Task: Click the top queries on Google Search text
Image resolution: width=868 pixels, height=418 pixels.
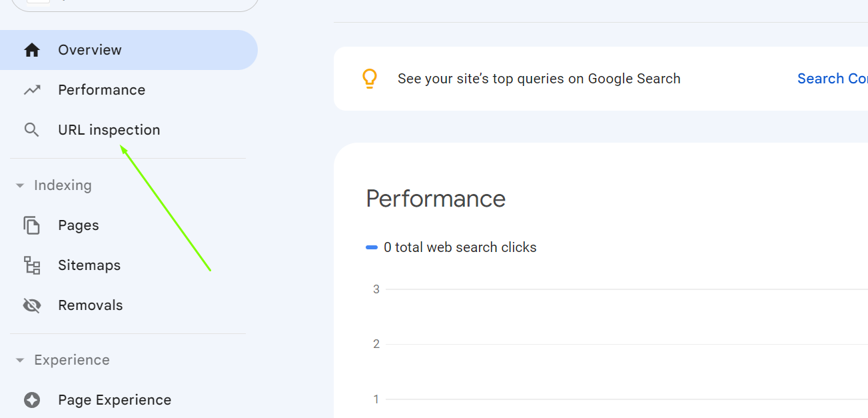Action: click(539, 79)
